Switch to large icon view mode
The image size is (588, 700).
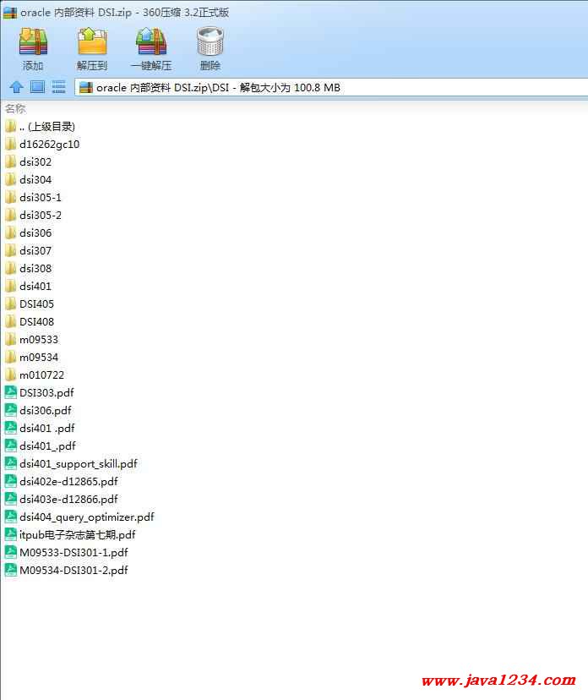[x=37, y=86]
